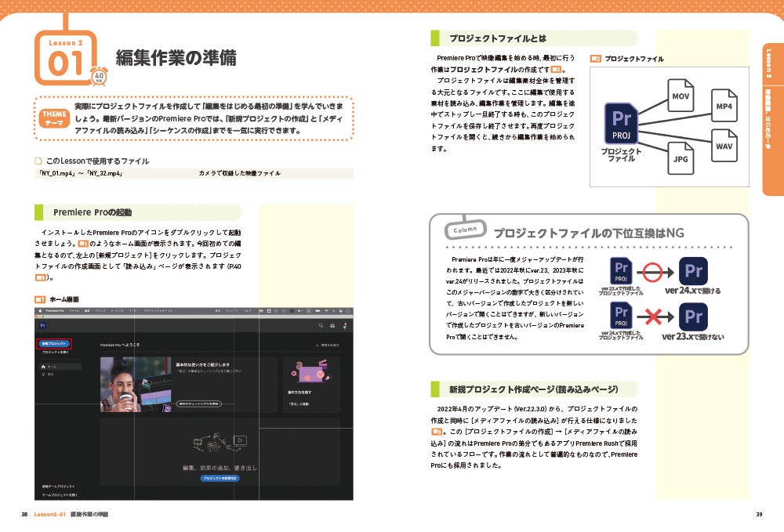Open the シーケンス menu
Viewport: 784px width, 532px height.
(x=117, y=311)
